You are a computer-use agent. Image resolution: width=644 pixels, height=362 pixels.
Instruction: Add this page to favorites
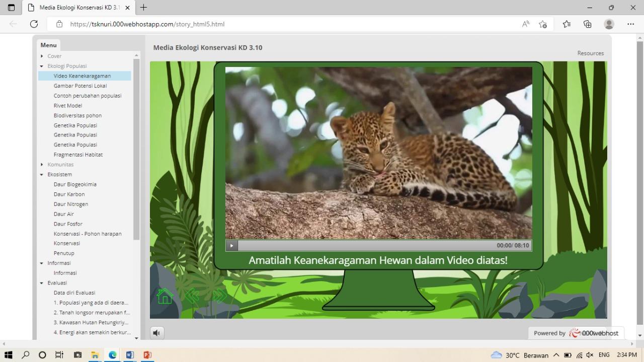tap(543, 24)
